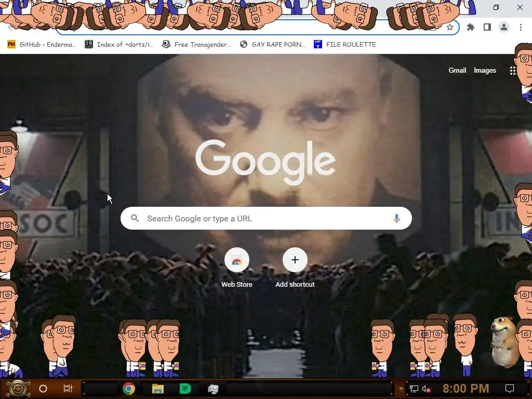The image size is (532, 399).
Task: Click the Images link
Action: 485,70
